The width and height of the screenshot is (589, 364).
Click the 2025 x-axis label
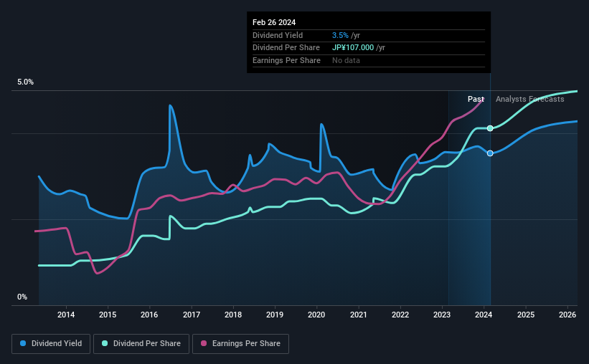click(526, 315)
